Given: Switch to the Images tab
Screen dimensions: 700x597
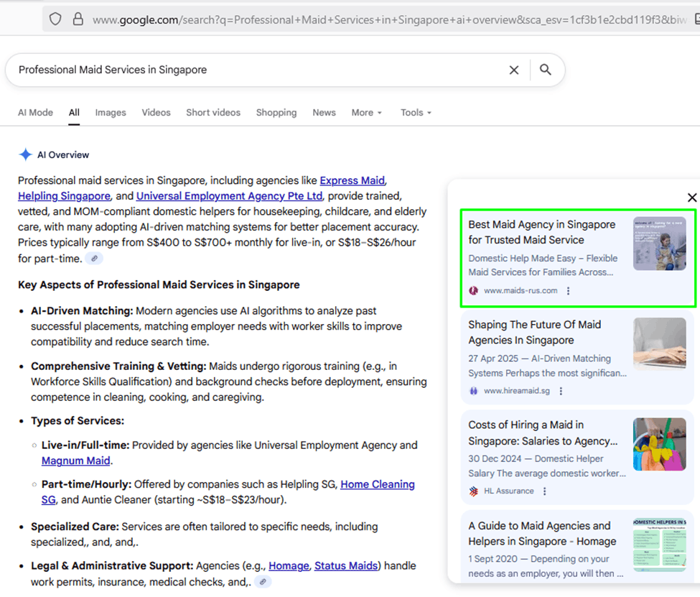Looking at the screenshot, I should tap(111, 113).
